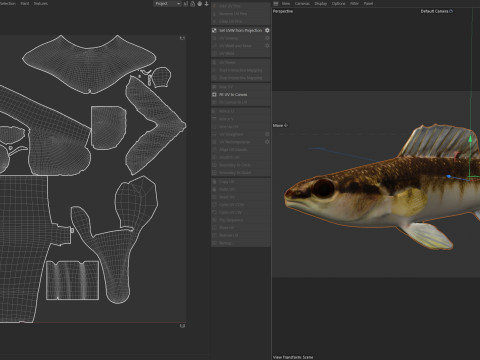Click the Perspective viewport label
480x360 pixels.
pyautogui.click(x=283, y=11)
